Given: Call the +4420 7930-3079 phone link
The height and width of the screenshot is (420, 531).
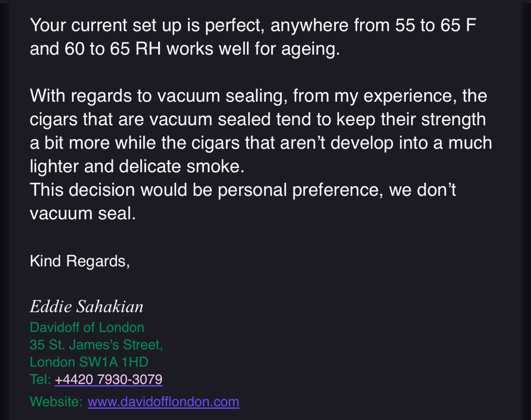Looking at the screenshot, I should point(108,379).
